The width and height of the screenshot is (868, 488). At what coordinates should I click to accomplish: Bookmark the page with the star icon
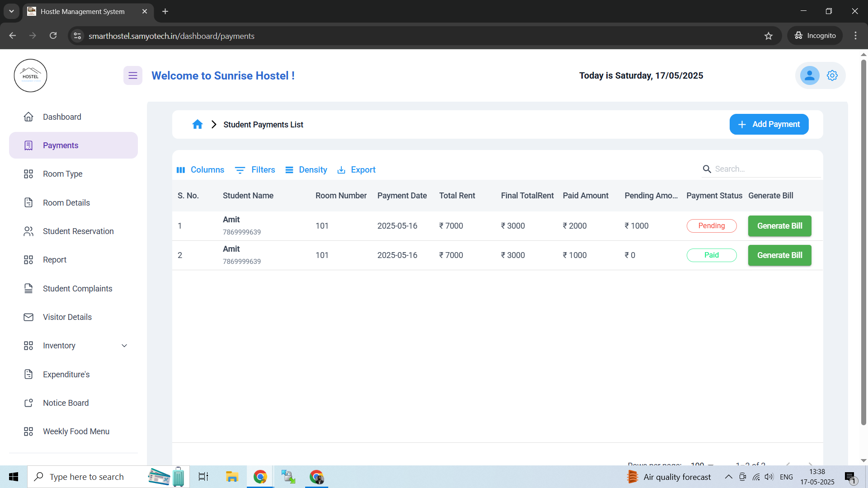click(x=769, y=36)
